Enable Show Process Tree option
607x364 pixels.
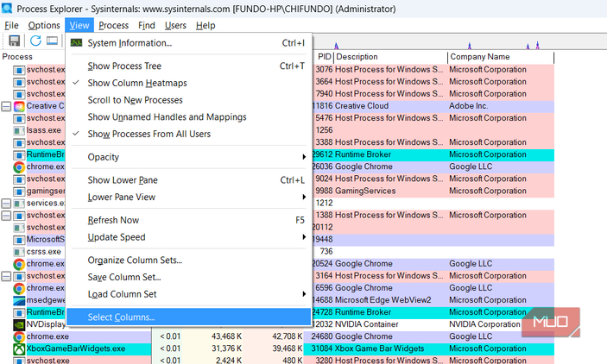pos(188,66)
